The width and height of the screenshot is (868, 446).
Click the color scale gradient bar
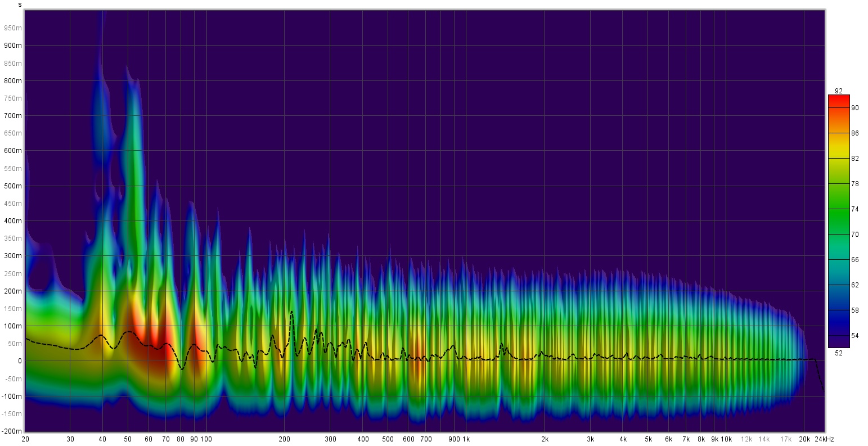[838, 222]
